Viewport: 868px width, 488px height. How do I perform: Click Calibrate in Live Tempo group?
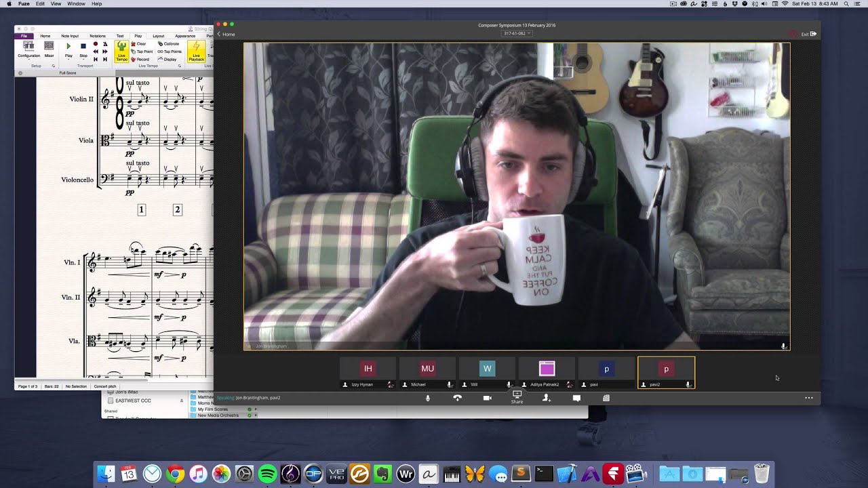coord(167,44)
